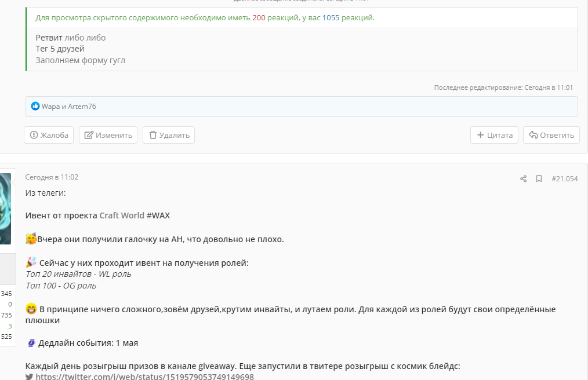Image resolution: width=588 pixels, height=380 pixels.
Task: Click the #WAX hashtag text
Action: [x=158, y=215]
